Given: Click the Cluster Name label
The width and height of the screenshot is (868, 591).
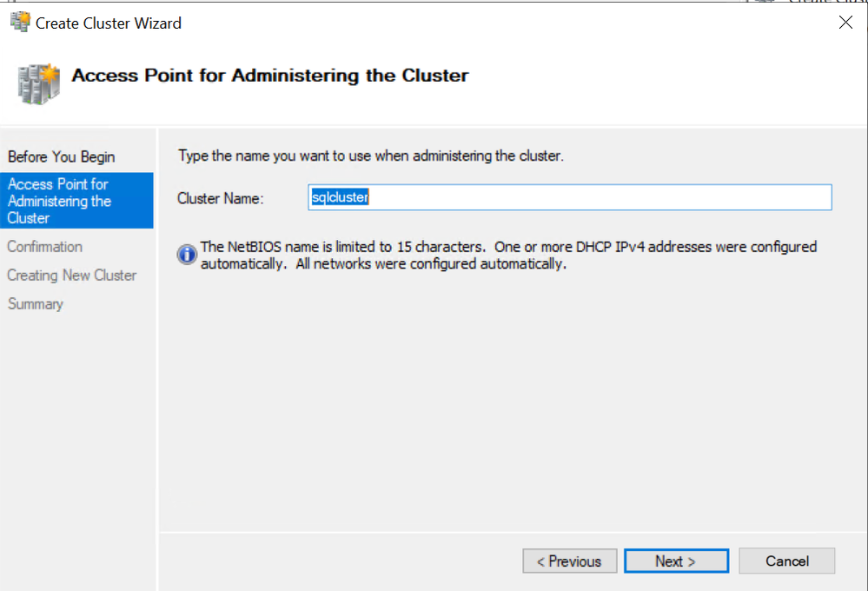Looking at the screenshot, I should coord(221,198).
